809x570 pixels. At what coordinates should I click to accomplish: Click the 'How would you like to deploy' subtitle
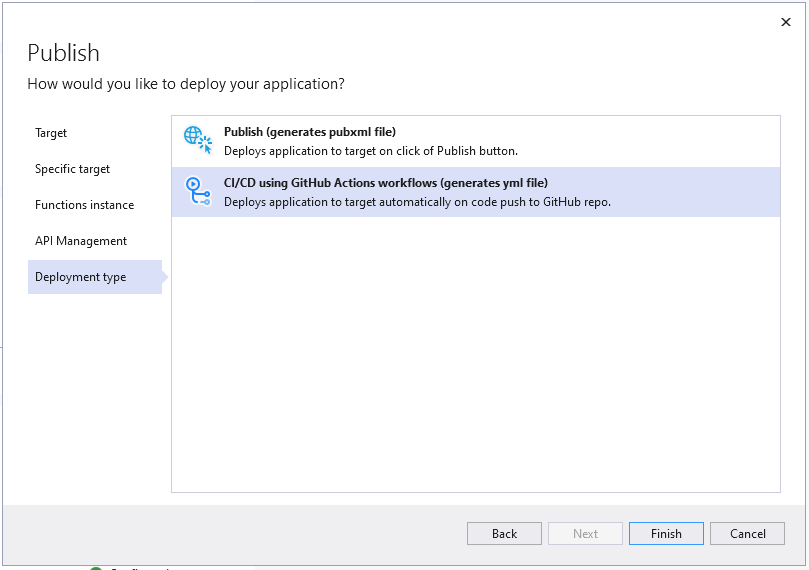coord(186,84)
